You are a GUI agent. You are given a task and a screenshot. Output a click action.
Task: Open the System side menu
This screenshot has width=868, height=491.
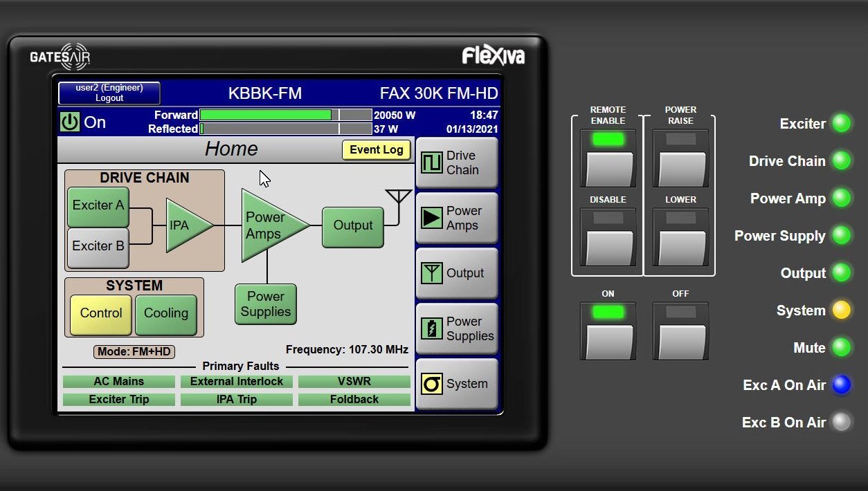[x=457, y=384]
